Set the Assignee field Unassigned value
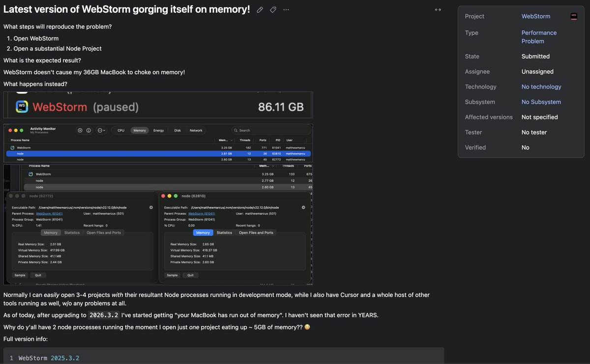Viewport: 590px width, 364px height. click(x=537, y=72)
